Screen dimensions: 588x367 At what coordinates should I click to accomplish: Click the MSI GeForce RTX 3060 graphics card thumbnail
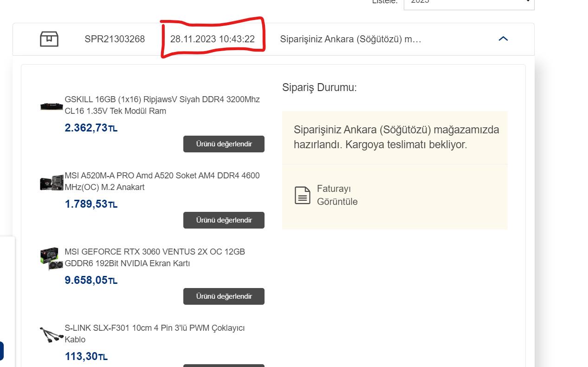(51, 258)
